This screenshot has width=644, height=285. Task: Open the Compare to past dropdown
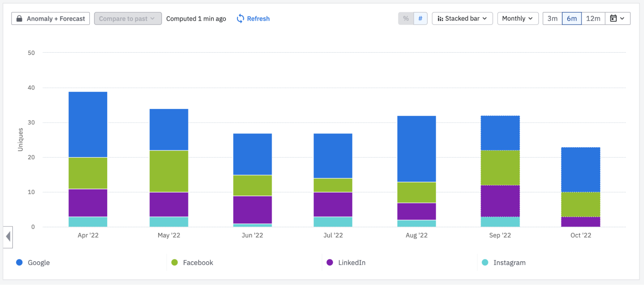click(x=128, y=19)
